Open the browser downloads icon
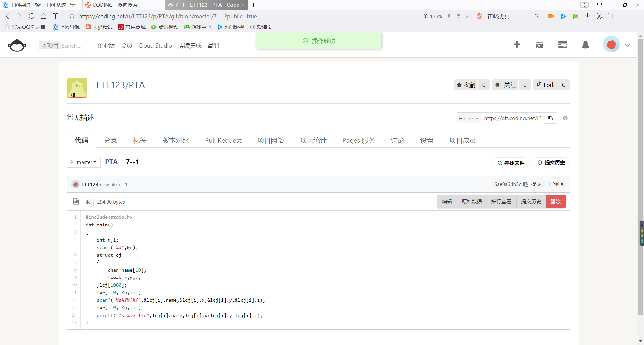The width and height of the screenshot is (644, 345). pyautogui.click(x=587, y=16)
